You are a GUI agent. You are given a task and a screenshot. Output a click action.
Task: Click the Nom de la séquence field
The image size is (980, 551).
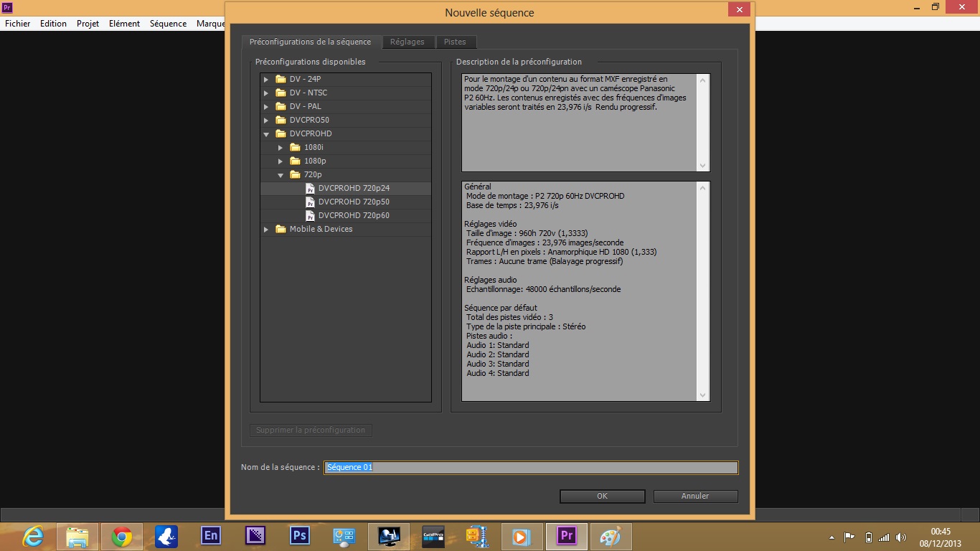531,467
